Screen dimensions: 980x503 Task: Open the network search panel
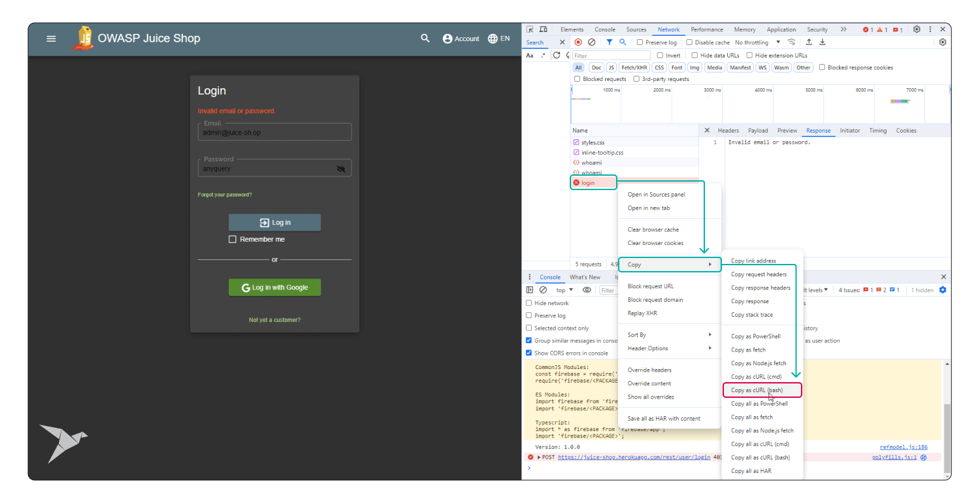622,42
